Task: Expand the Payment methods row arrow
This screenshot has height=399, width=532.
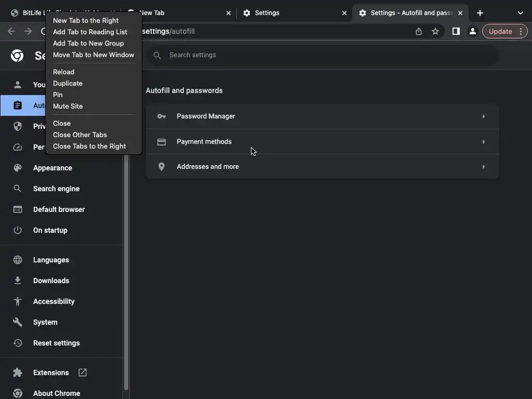Action: [483, 142]
